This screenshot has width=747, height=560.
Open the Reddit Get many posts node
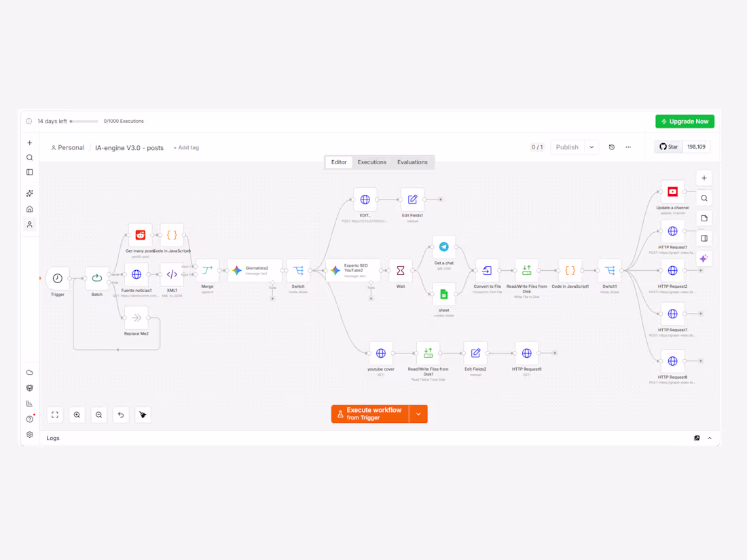coord(140,235)
